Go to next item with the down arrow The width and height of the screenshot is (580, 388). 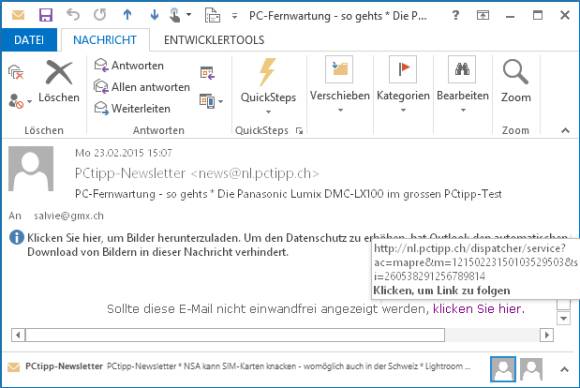tap(154, 15)
